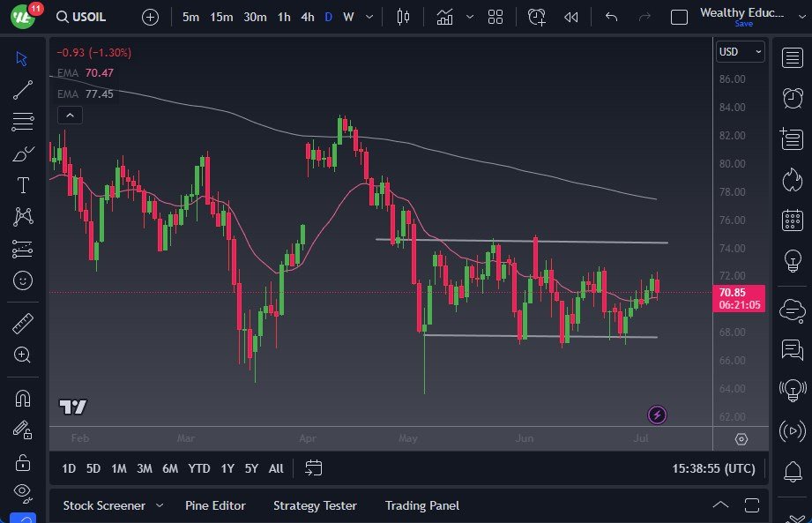The width and height of the screenshot is (812, 523).
Task: Hide all drawings with eye icon
Action: (23, 491)
